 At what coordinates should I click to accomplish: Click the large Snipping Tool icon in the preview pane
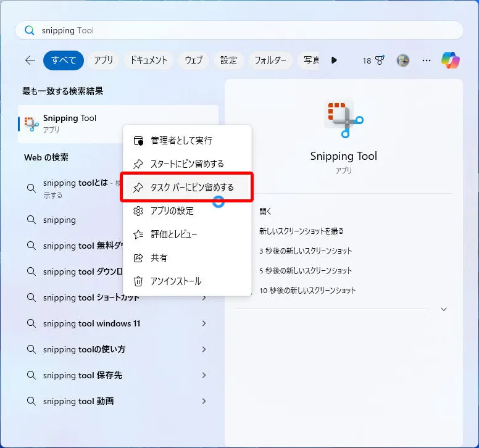344,120
